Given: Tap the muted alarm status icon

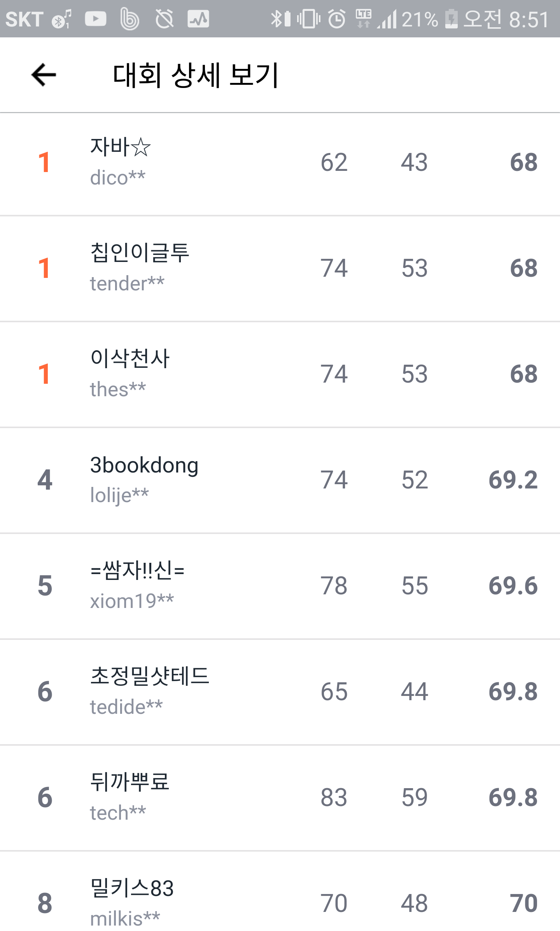Looking at the screenshot, I should [x=164, y=19].
